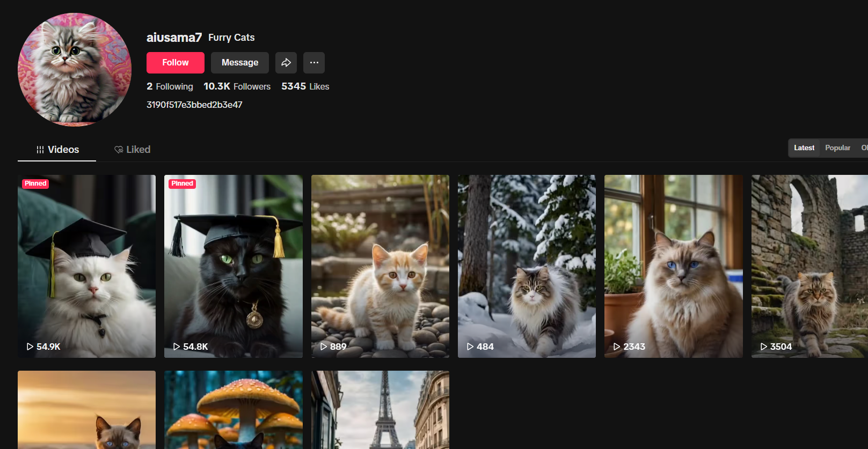The width and height of the screenshot is (868, 449).
Task: Switch to the Videos tab
Action: click(57, 150)
